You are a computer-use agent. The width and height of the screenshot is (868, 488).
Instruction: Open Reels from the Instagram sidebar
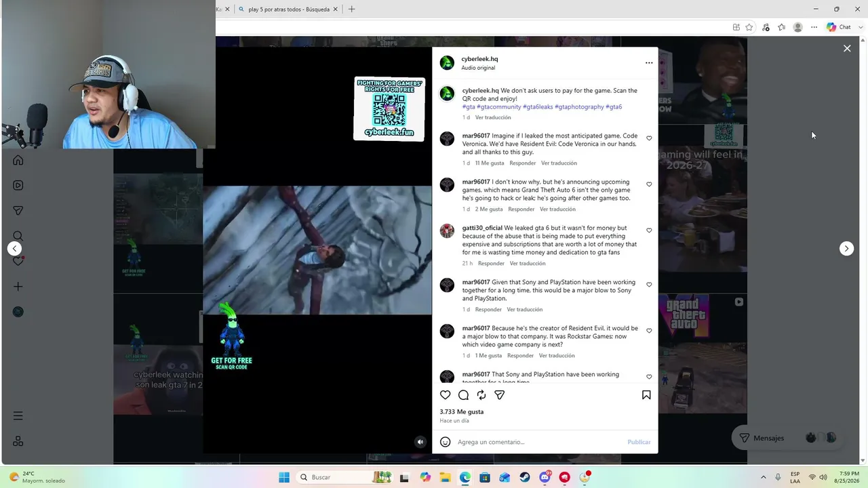click(x=18, y=185)
